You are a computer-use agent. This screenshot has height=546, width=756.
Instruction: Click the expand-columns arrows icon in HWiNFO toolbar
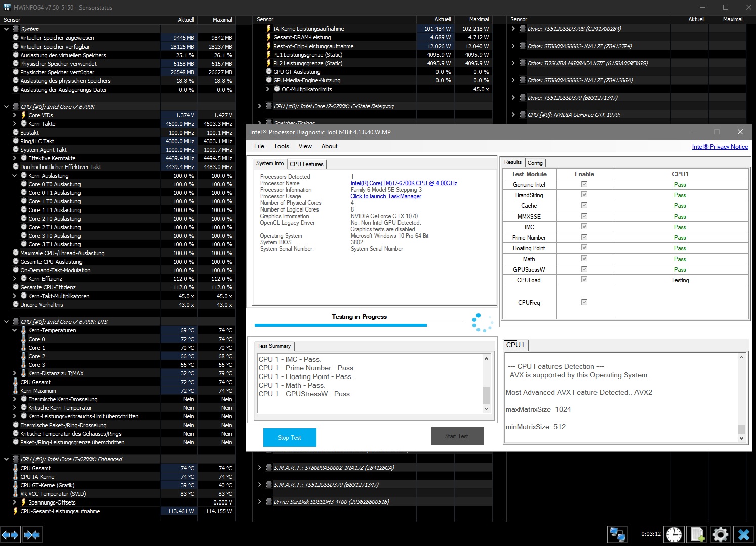tap(10, 534)
